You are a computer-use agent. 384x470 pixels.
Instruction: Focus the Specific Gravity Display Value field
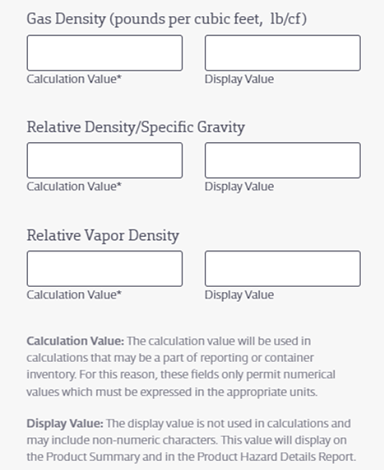[x=283, y=160]
